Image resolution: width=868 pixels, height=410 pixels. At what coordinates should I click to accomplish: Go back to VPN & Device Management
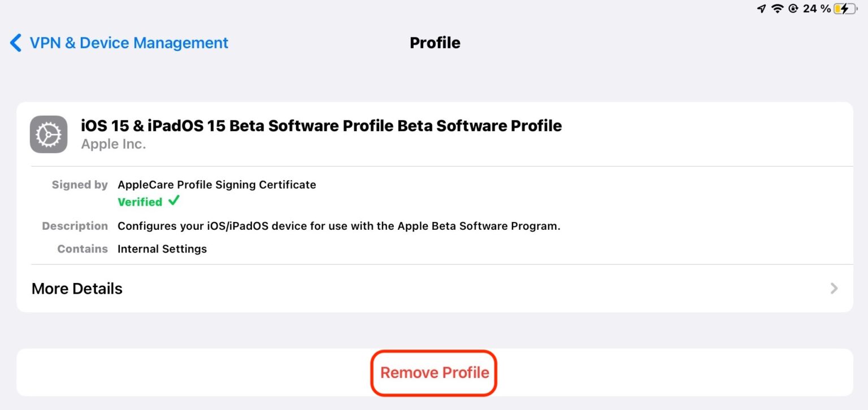(128, 43)
